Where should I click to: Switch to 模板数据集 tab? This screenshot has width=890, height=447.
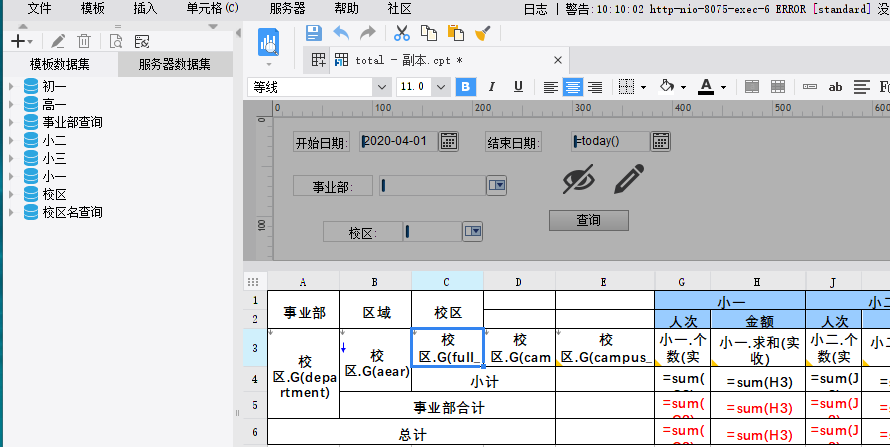tap(60, 64)
